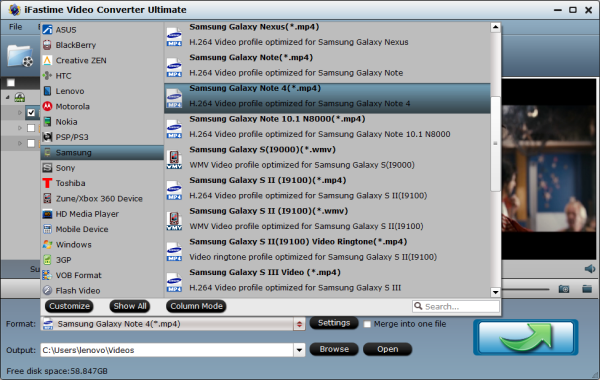
Task: Enable Merge into one file checkbox
Action: click(x=367, y=324)
